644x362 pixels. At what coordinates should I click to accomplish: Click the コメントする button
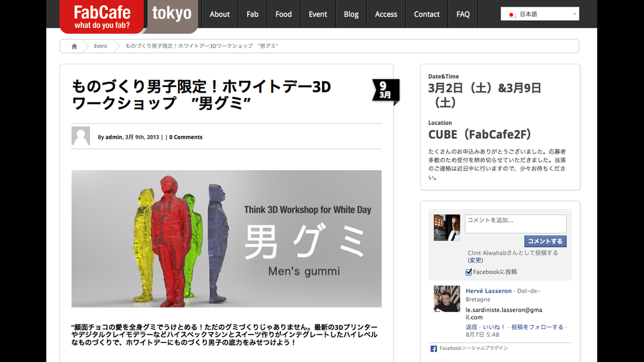545,241
